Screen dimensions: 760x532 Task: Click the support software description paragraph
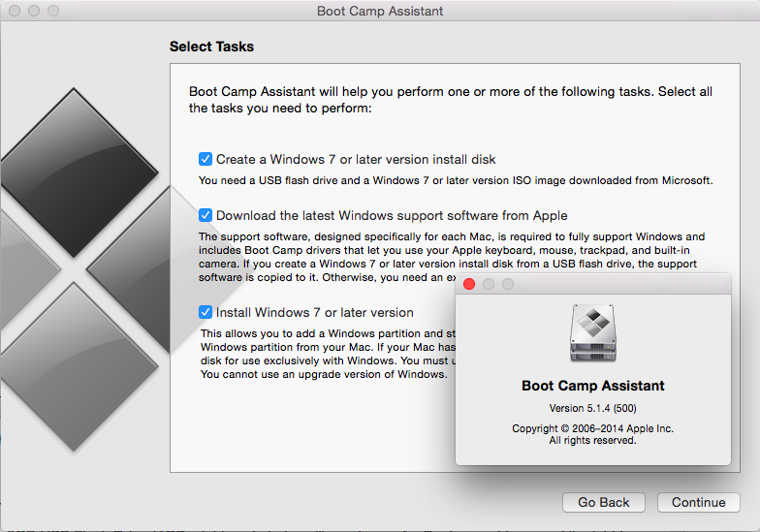(452, 257)
